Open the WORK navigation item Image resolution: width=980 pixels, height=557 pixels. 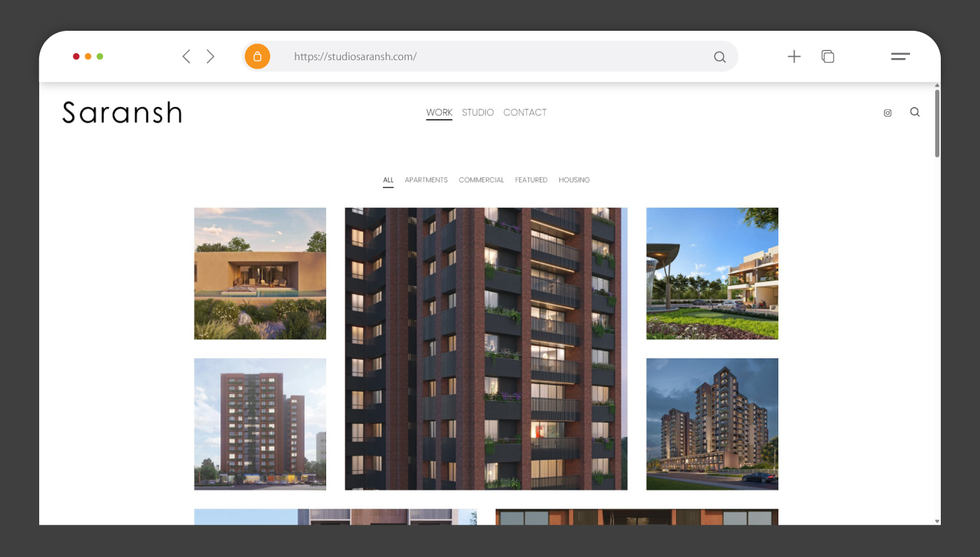point(439,113)
